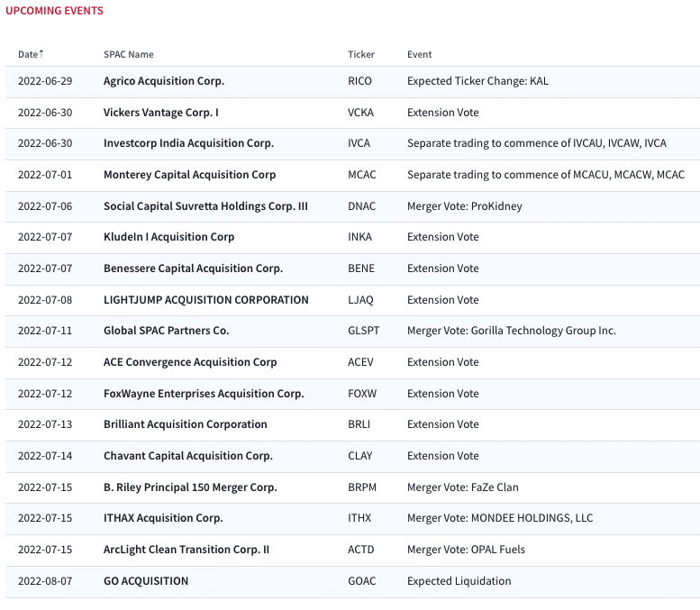Viewport: 700px width, 610px height.
Task: Open Agrico Acquisition Corp. entry
Action: (164, 81)
